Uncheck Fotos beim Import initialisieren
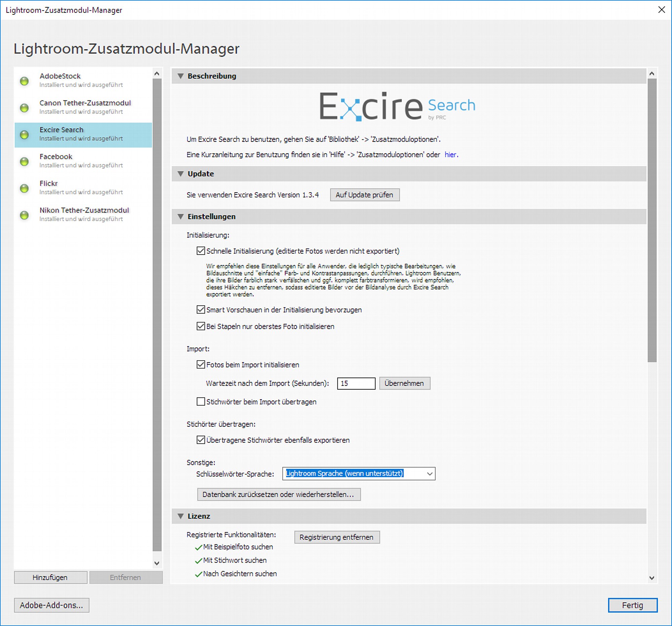672x626 pixels. coord(201,364)
